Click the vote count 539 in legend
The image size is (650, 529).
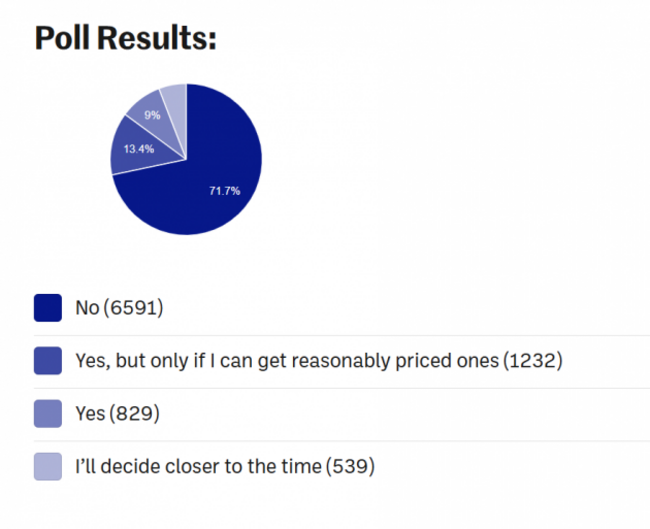(350, 466)
